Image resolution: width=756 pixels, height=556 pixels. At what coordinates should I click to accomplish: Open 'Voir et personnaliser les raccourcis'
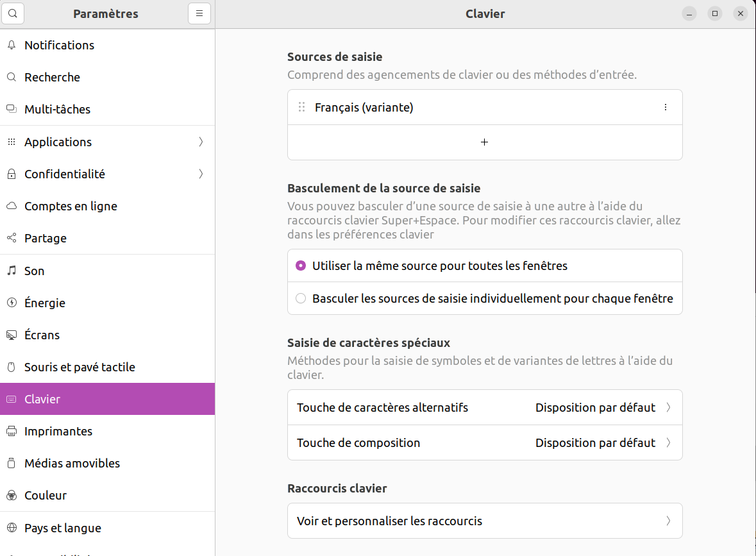click(484, 521)
